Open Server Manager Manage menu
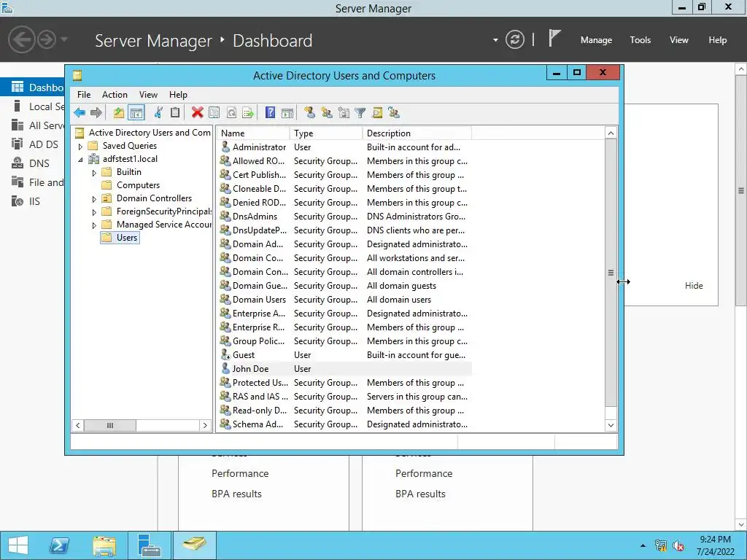Viewport: 747px width, 560px height. [x=596, y=40]
